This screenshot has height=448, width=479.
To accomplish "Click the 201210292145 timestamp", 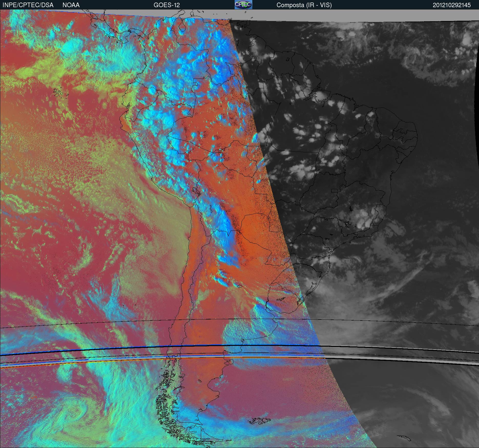I will (x=452, y=5).
